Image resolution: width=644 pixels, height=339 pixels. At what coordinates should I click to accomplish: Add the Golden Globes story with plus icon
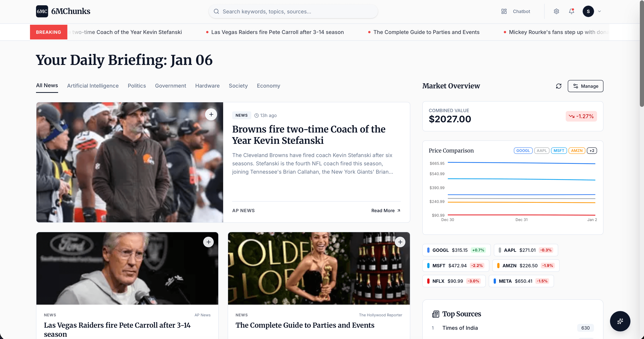(x=400, y=242)
